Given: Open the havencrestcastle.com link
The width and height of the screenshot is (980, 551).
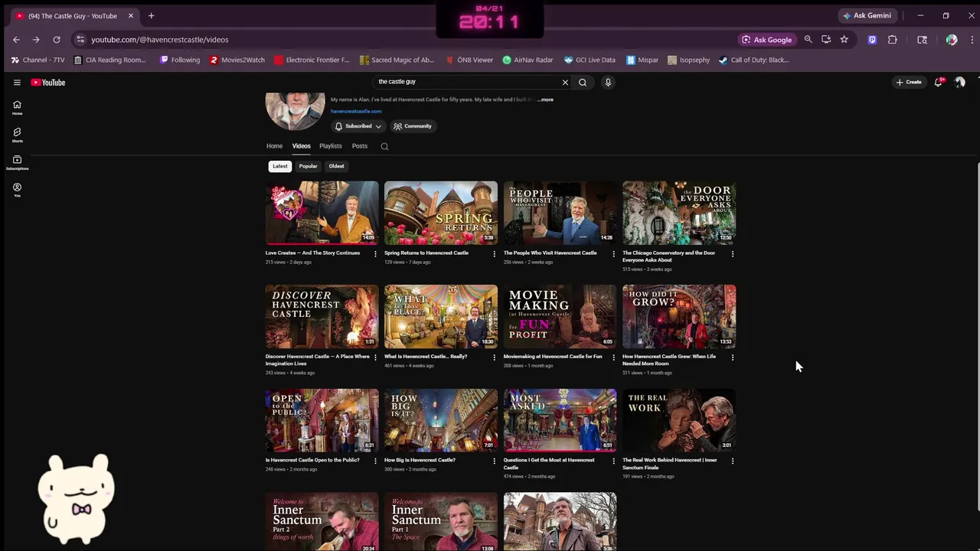Looking at the screenshot, I should (x=356, y=111).
